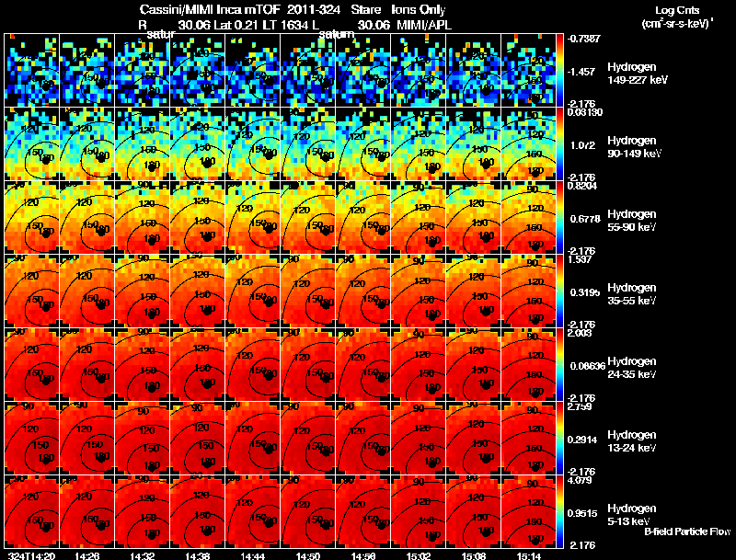
Task: Click the '-1.457' colorbar midpoint value
Action: [x=581, y=72]
